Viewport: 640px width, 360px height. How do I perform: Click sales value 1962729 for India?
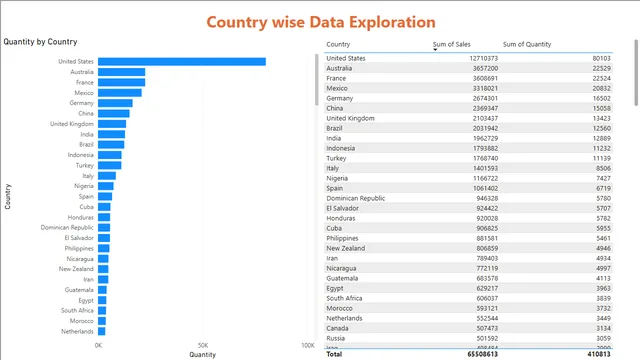(485, 138)
